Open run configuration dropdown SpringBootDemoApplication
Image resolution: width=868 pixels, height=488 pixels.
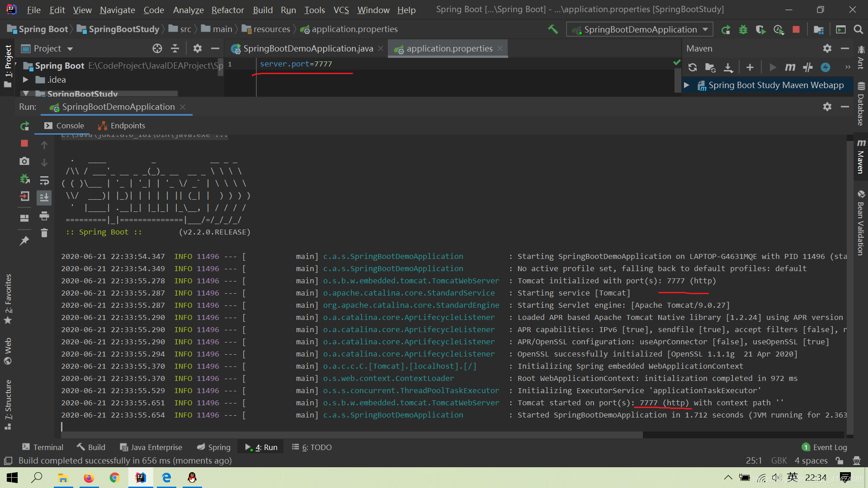[640, 29]
